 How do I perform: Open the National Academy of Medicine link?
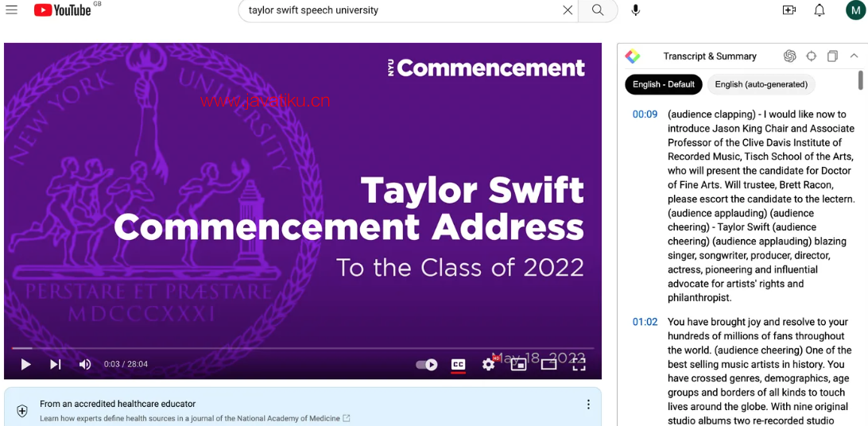194,418
